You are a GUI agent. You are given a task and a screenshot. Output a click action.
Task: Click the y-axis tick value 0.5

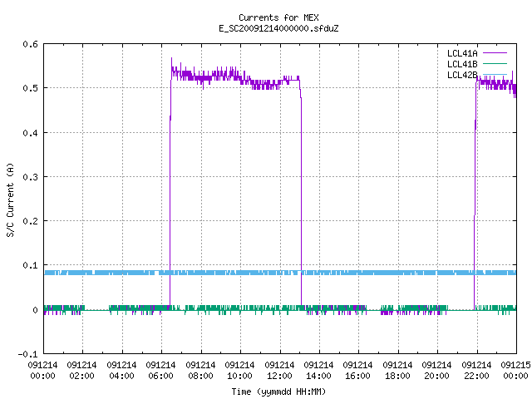[x=31, y=88]
